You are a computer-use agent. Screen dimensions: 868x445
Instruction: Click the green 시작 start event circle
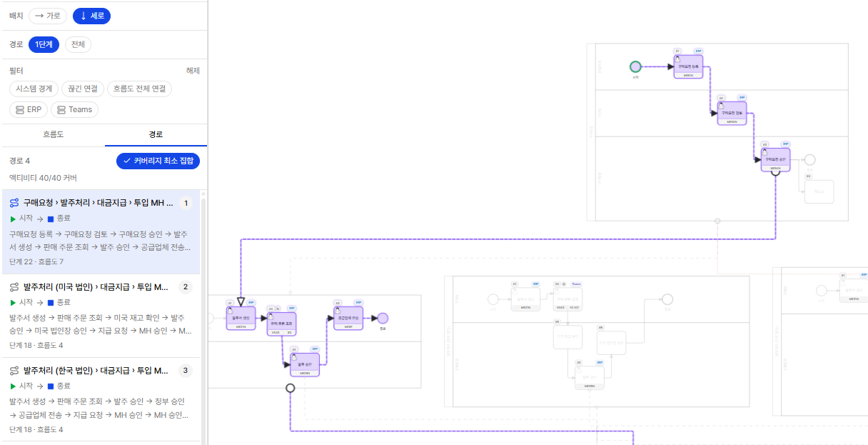635,66
